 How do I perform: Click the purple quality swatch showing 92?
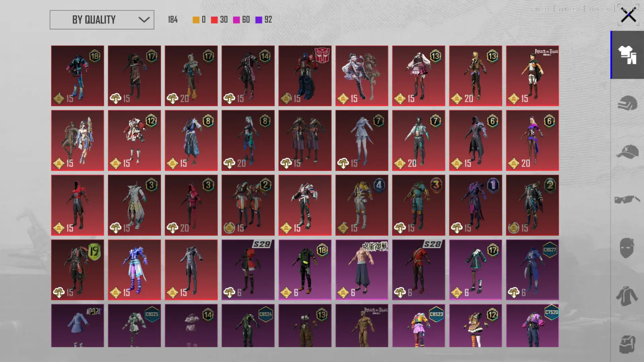[259, 20]
